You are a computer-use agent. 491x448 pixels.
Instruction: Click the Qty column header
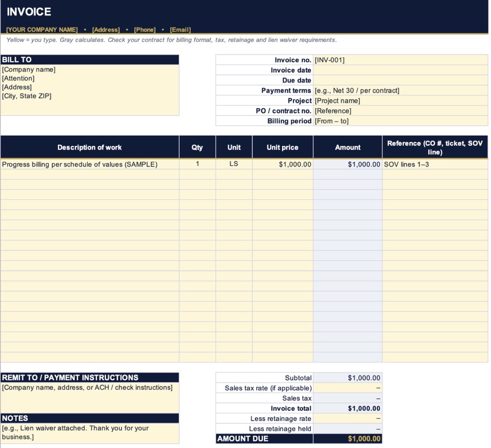coord(197,147)
